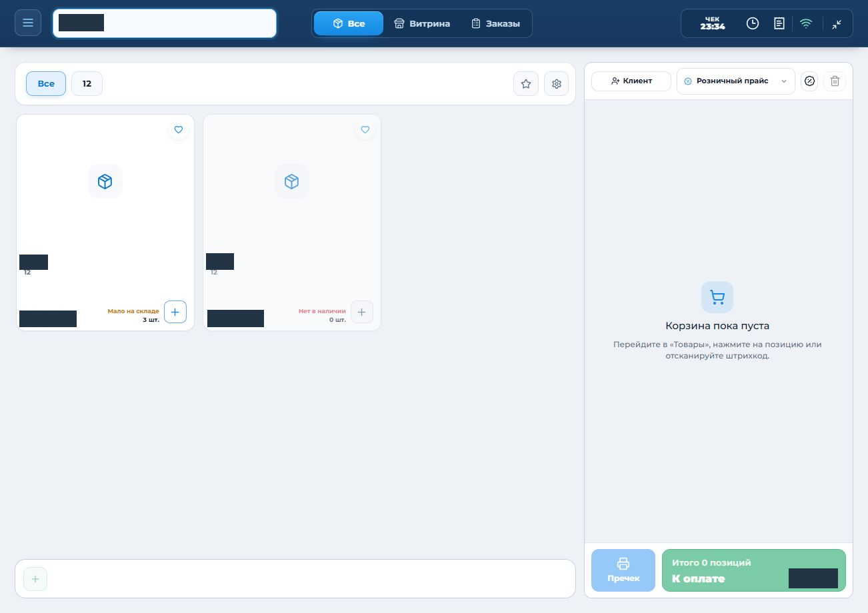Expand the Розничный прайс dropdown
Image resolution: width=868 pixels, height=613 pixels.
(736, 81)
